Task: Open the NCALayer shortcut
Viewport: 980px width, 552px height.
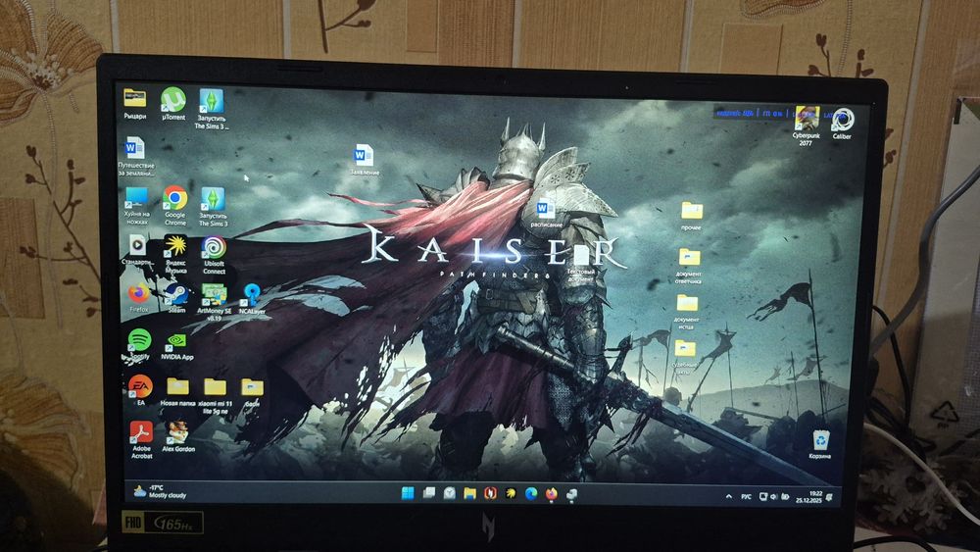Action: tap(252, 299)
